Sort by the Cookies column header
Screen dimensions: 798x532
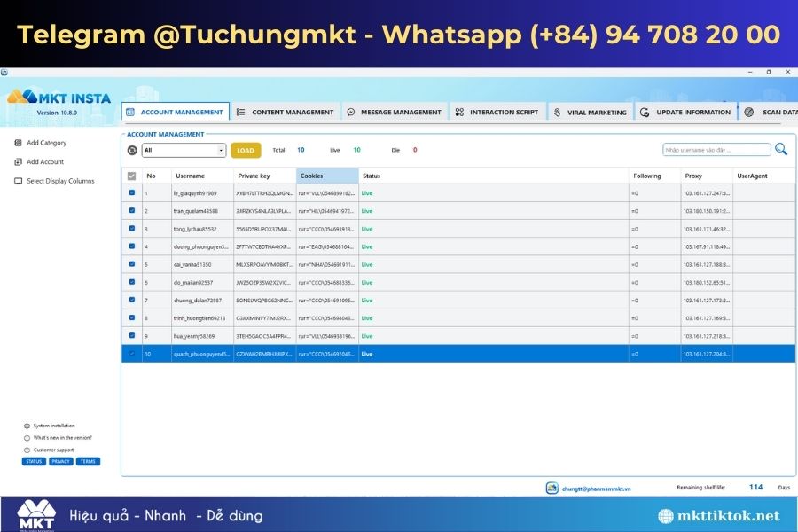click(327, 176)
